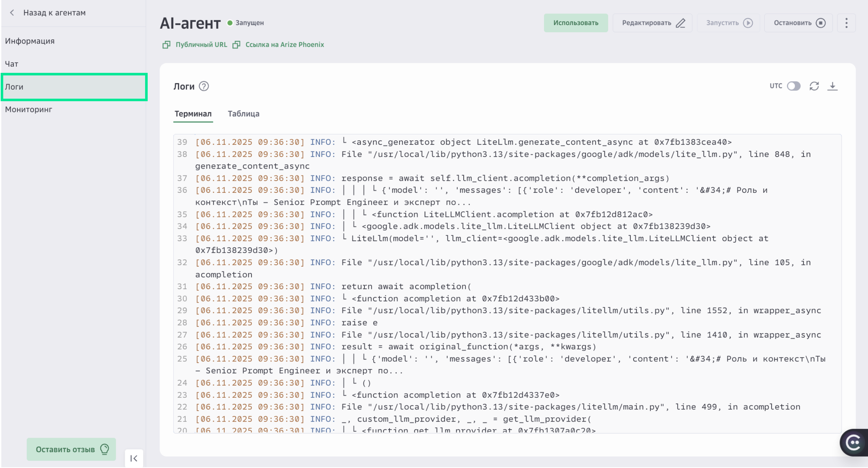Screen dimensions: 868x468
Task: Click Редактировать to edit the agent
Action: click(x=652, y=23)
